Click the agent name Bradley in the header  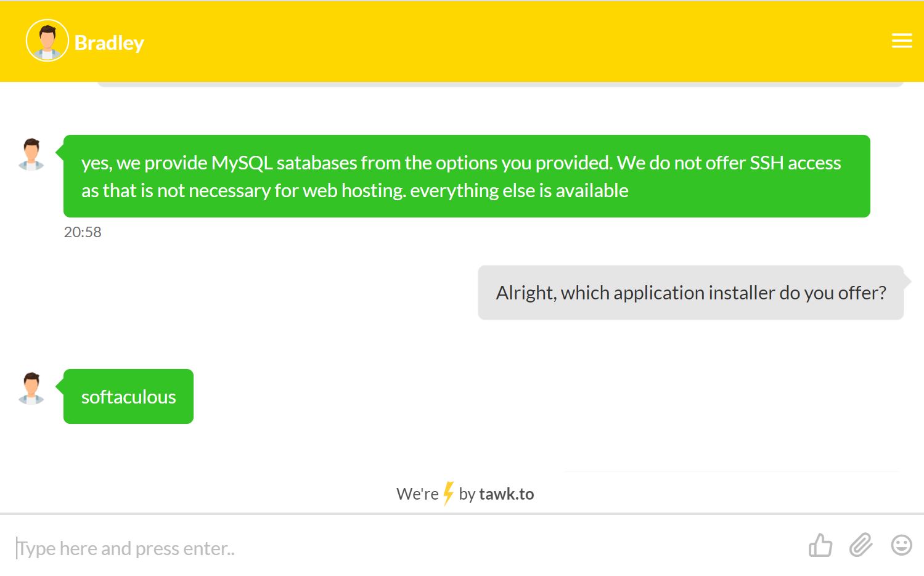[109, 43]
